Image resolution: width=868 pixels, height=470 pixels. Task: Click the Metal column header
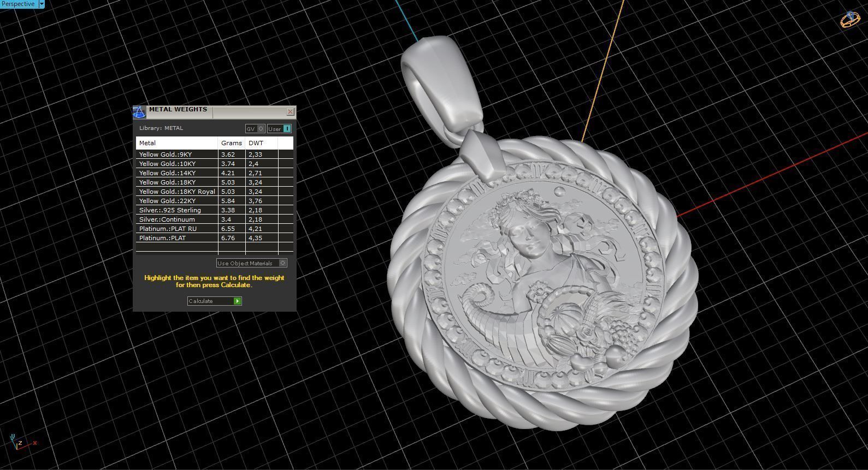point(177,143)
